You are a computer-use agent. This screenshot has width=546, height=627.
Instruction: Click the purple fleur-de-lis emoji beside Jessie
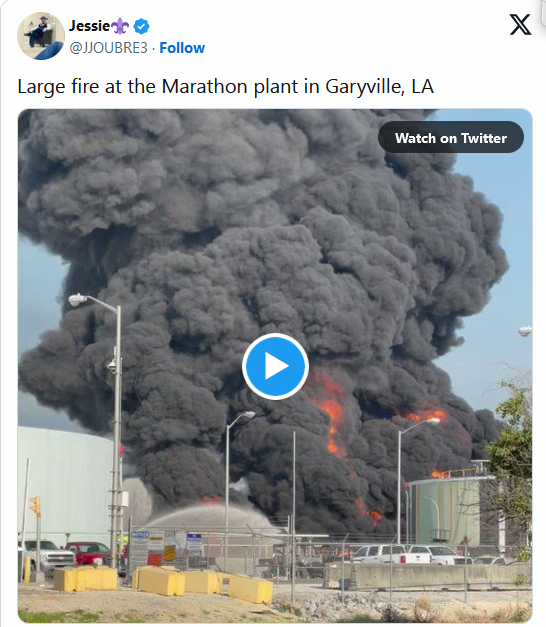(120, 26)
